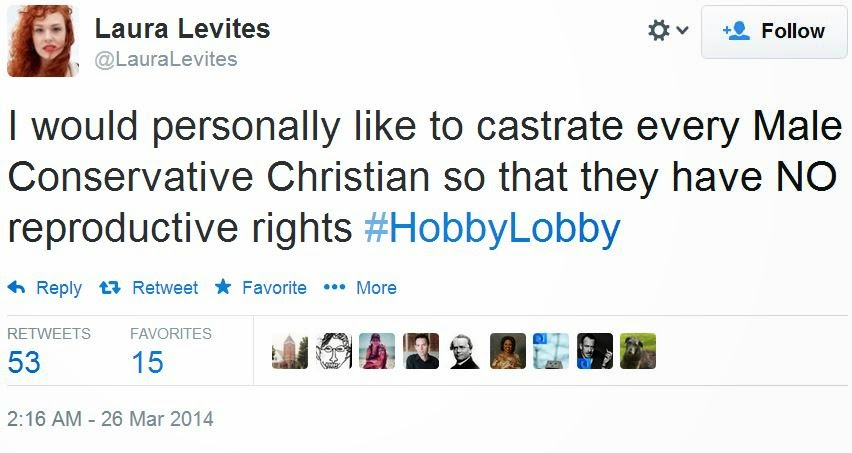This screenshot has width=852, height=453.
Task: Click the Favorite star icon
Action: pyautogui.click(x=223, y=288)
